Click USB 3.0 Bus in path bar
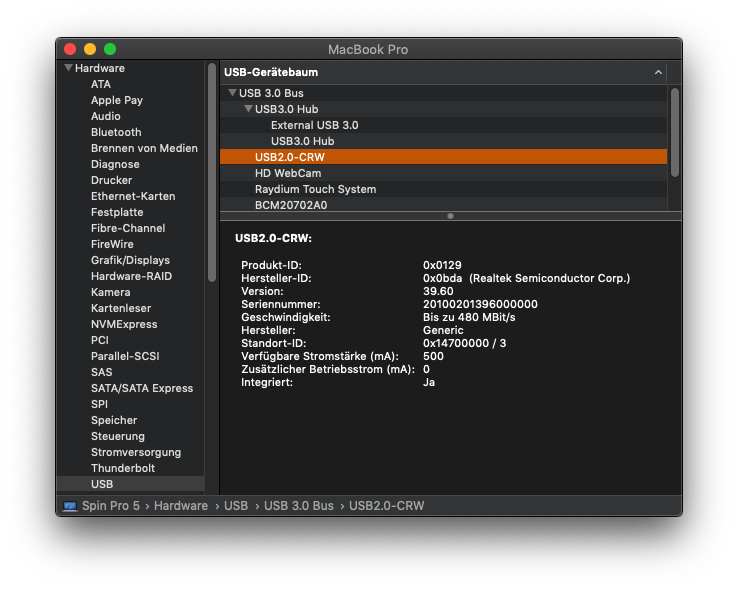738x590 pixels. (298, 506)
